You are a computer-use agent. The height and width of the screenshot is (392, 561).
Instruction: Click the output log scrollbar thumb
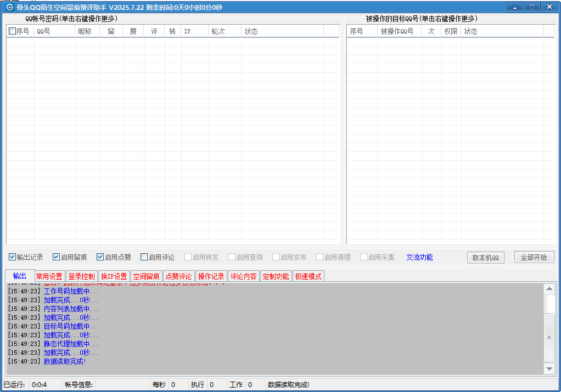(549, 337)
